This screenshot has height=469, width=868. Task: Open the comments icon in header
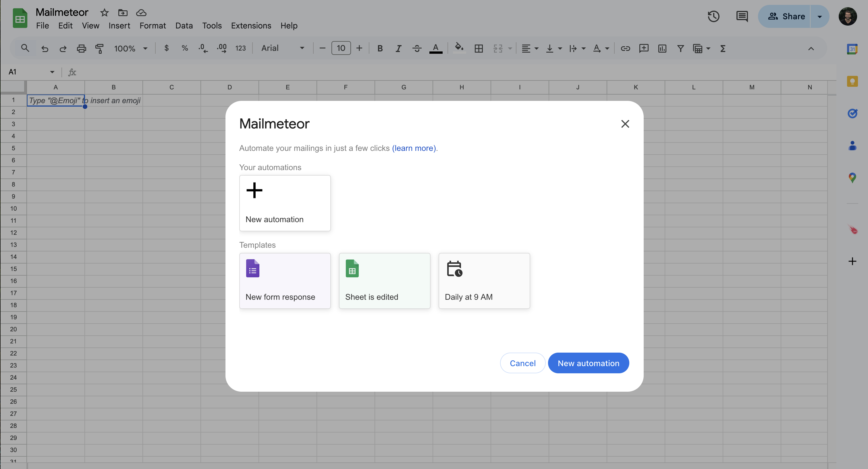[742, 16]
